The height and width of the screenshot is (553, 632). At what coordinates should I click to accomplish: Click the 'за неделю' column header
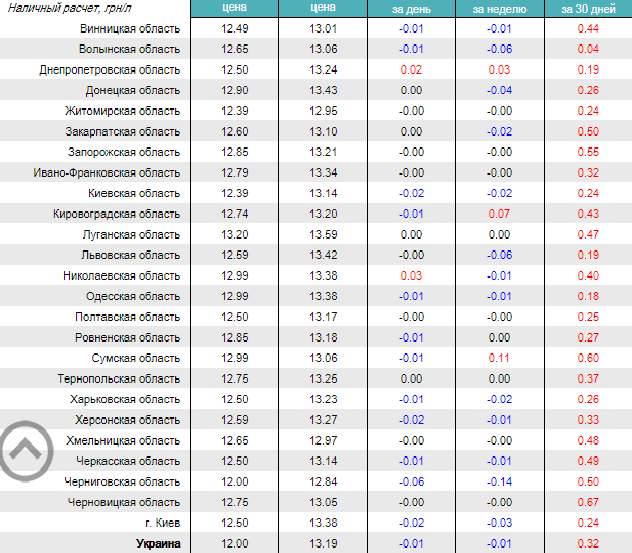coord(499,9)
